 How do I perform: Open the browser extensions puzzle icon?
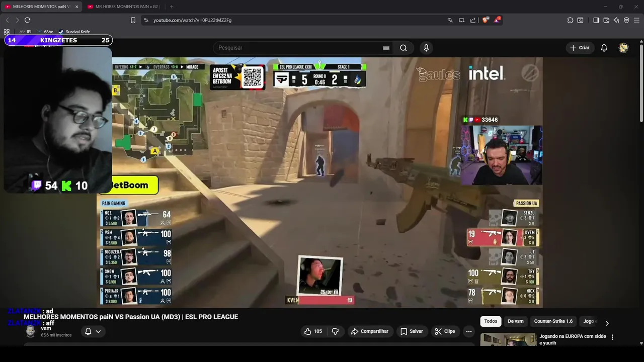pyautogui.click(x=570, y=20)
